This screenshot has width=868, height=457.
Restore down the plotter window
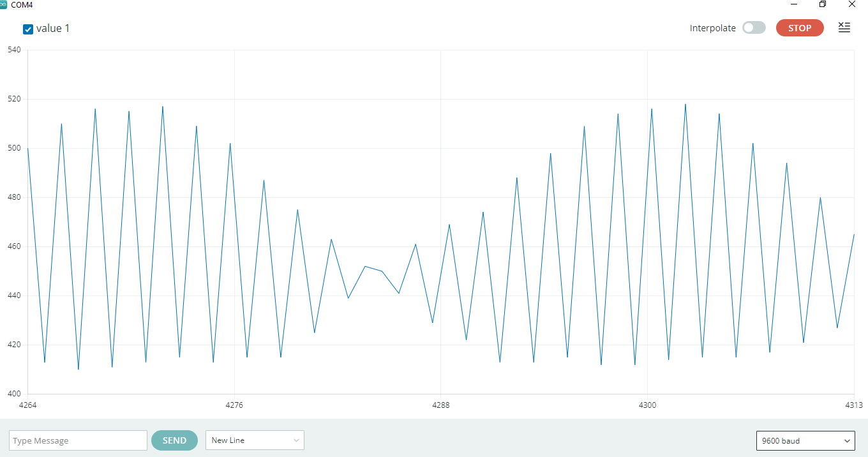click(x=823, y=4)
